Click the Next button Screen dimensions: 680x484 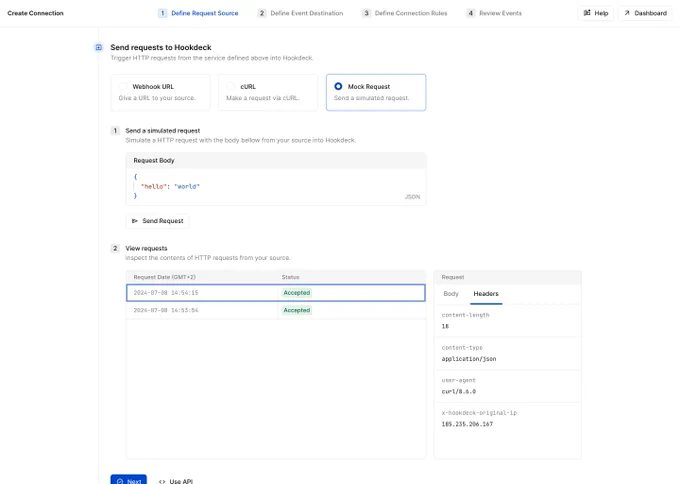128,481
